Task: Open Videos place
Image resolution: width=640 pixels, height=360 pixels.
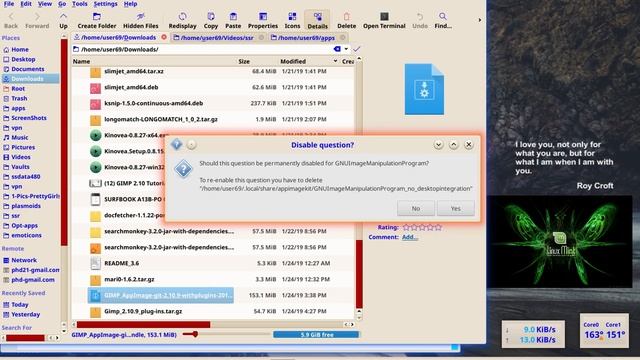Action: click(x=20, y=157)
